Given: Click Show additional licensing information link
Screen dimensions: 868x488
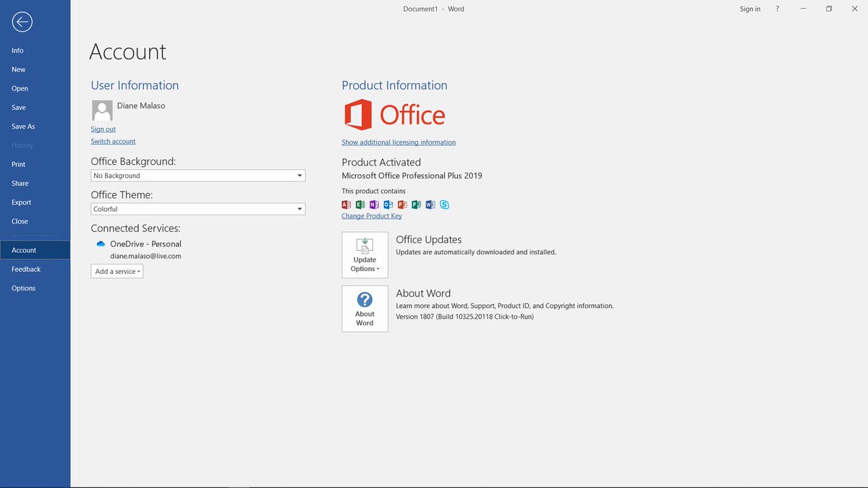Looking at the screenshot, I should (399, 142).
